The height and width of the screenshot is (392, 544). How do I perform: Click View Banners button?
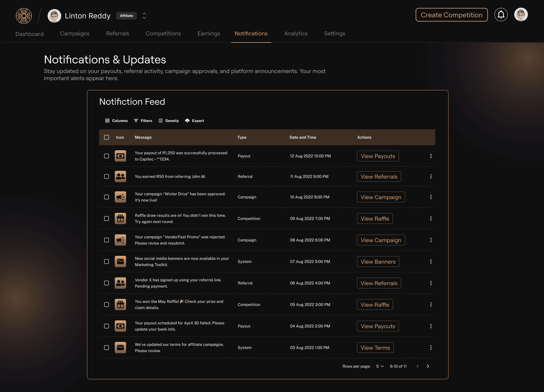tap(378, 262)
